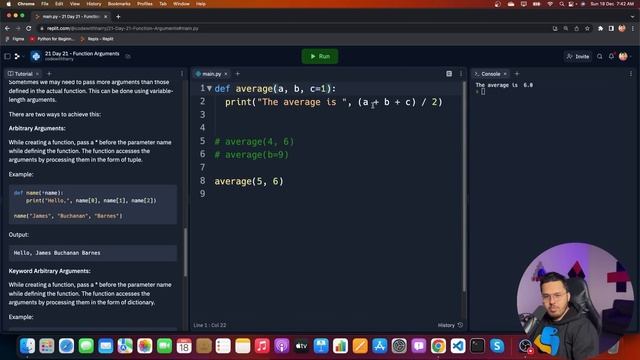
Task: Click the History link in editor footer
Action: (x=450, y=325)
